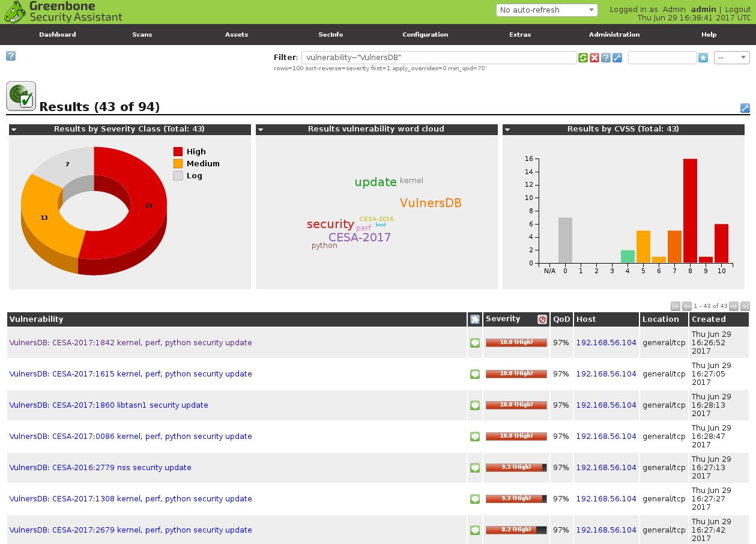
Task: Open filter help question mark icon
Action: [606, 58]
